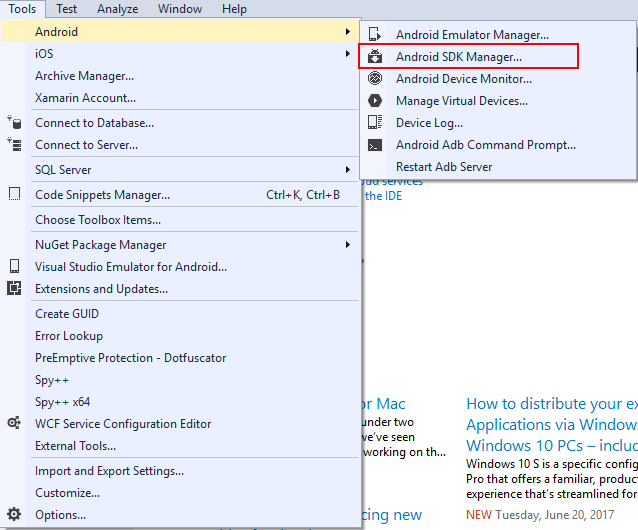Viewport: 638px width, 530px height.
Task: Open WCF Service Configuration Editor
Action: tap(180, 423)
